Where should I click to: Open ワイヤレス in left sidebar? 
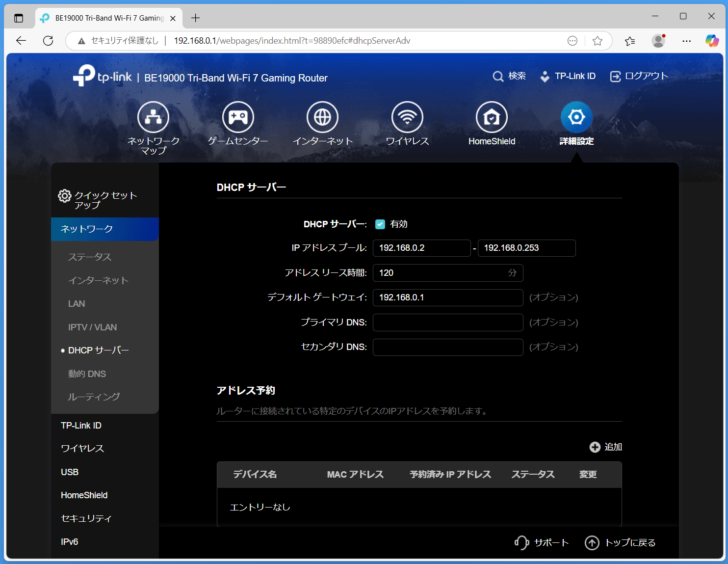tap(82, 449)
